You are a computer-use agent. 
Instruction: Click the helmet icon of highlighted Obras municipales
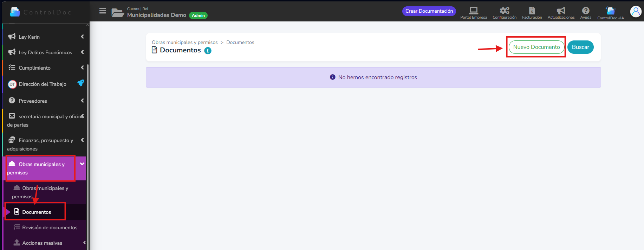coord(12,164)
